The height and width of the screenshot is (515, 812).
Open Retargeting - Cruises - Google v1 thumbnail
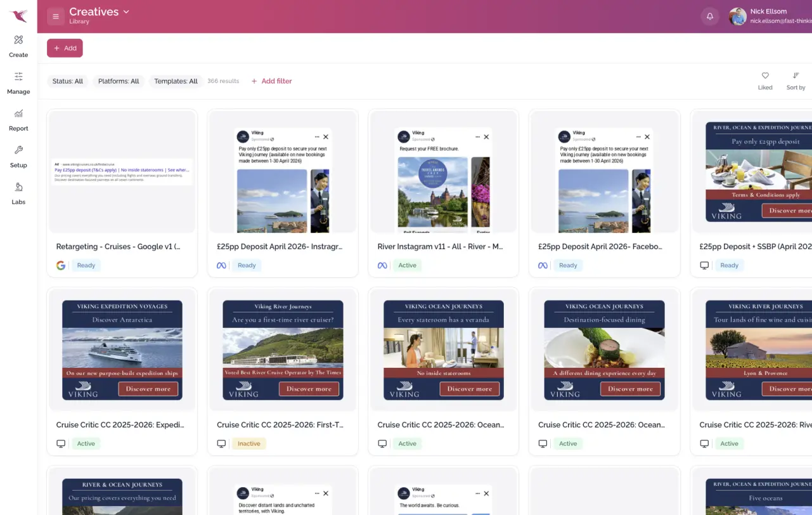(x=122, y=171)
